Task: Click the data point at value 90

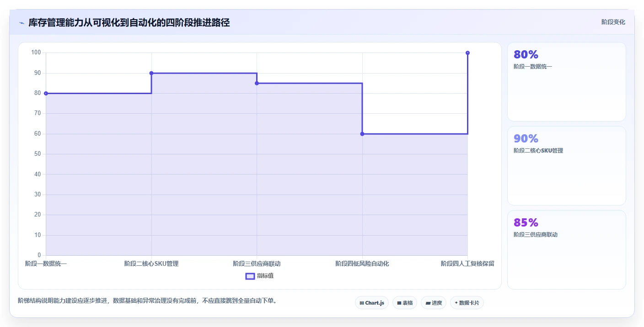Action: pos(151,73)
